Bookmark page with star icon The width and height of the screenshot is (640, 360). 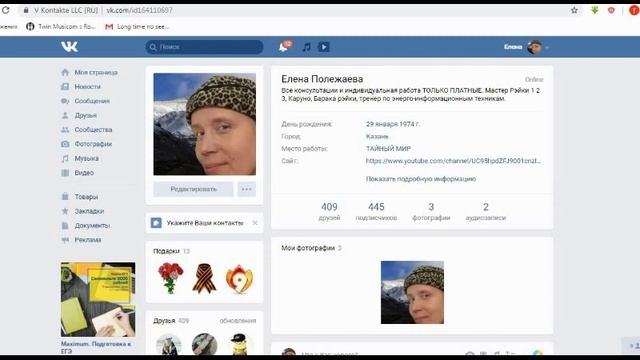point(574,10)
